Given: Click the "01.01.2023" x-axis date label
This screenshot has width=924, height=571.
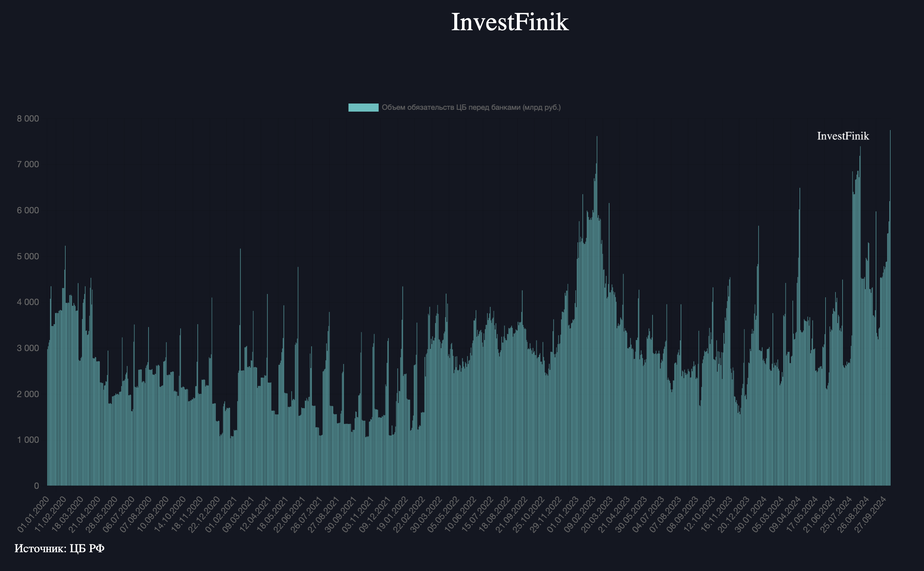Looking at the screenshot, I should point(564,514).
